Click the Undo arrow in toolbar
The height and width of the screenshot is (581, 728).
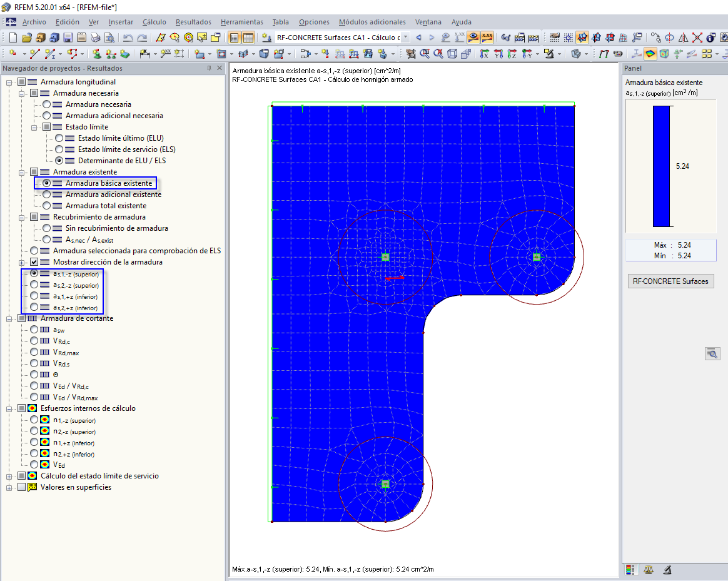(128, 38)
